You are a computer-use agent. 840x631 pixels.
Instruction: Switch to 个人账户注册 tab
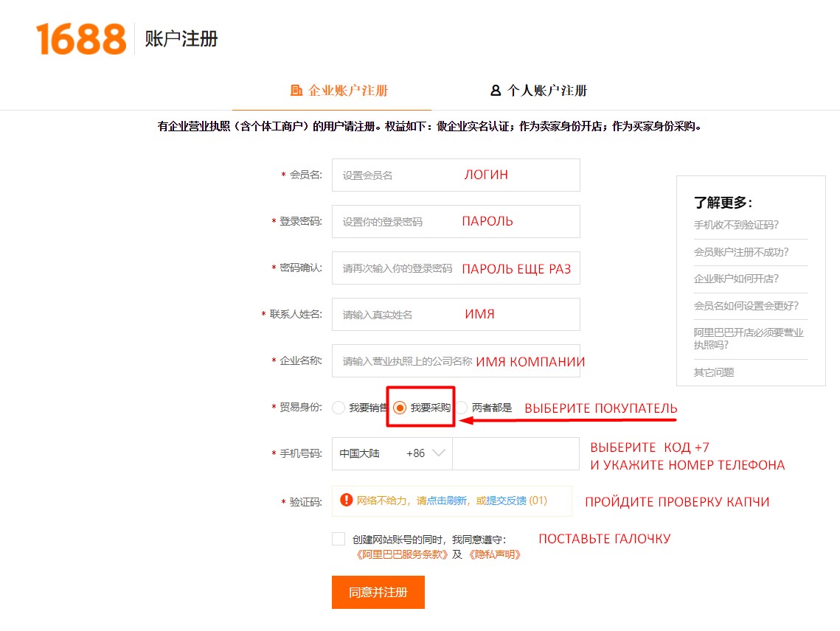539,91
